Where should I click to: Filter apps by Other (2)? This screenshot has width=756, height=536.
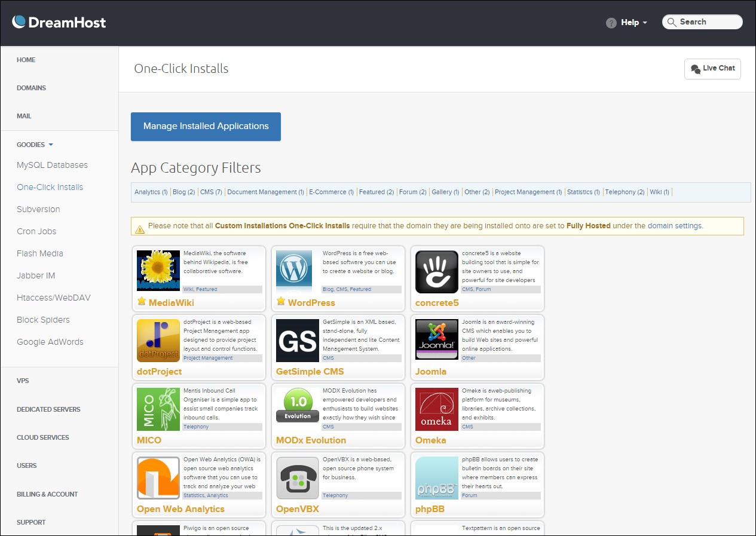coord(477,192)
